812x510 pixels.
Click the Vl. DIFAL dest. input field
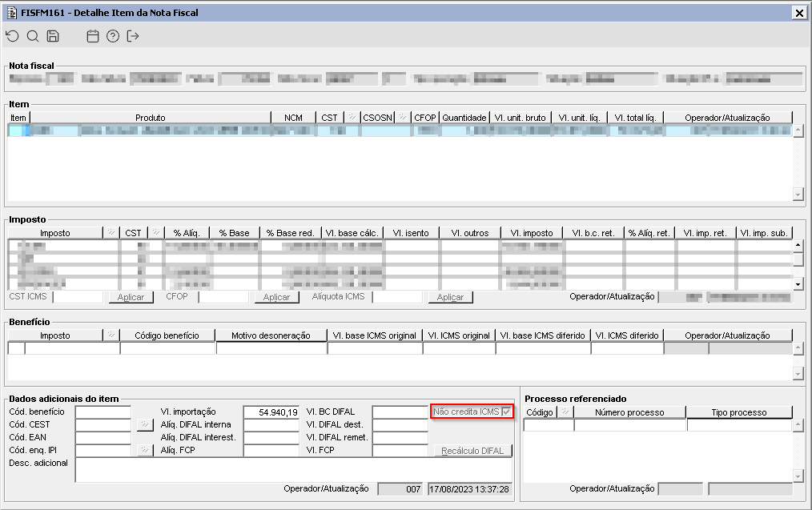click(x=400, y=425)
